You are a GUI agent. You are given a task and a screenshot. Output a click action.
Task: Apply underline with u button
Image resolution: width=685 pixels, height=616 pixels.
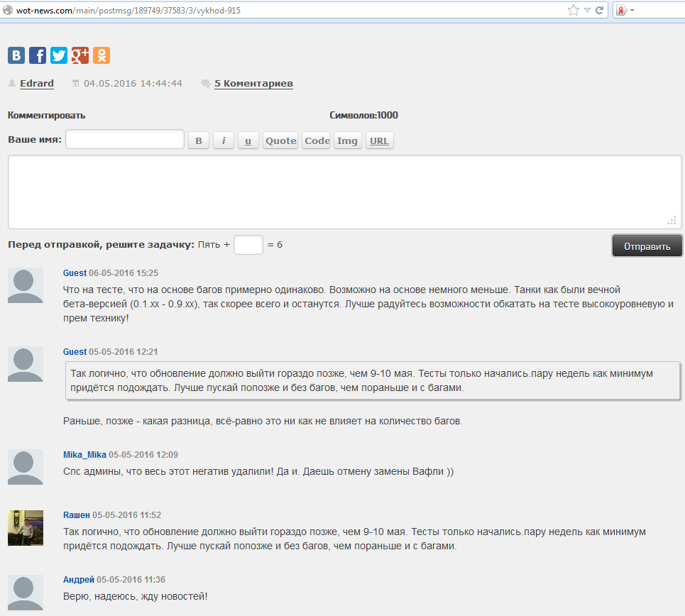(248, 141)
